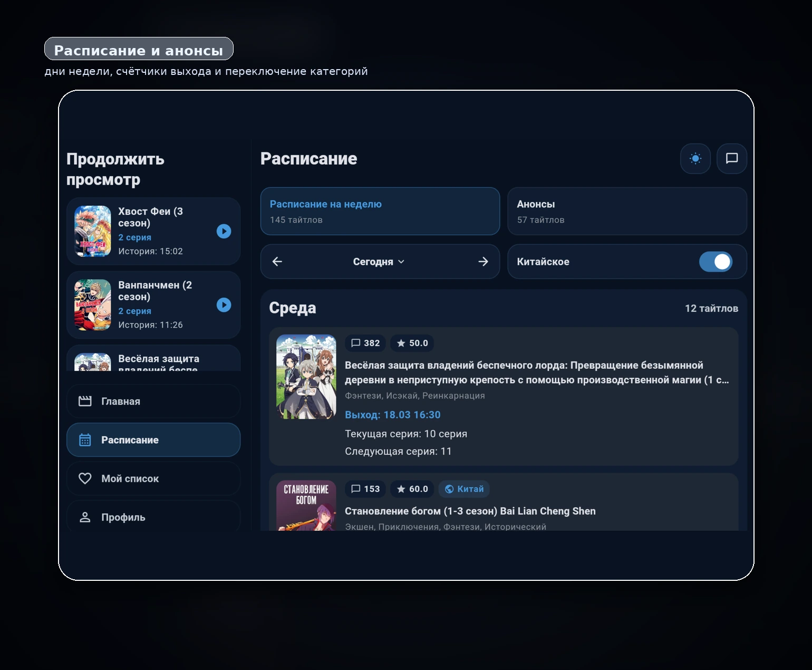Expand the Сегодня day dropdown

[x=379, y=262]
